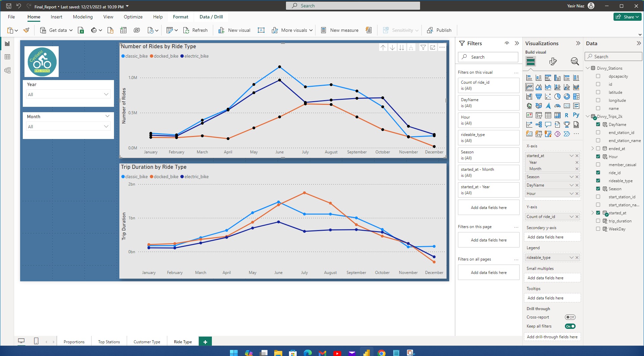
Task: Toggle Keep all filters switch
Action: pos(570,326)
